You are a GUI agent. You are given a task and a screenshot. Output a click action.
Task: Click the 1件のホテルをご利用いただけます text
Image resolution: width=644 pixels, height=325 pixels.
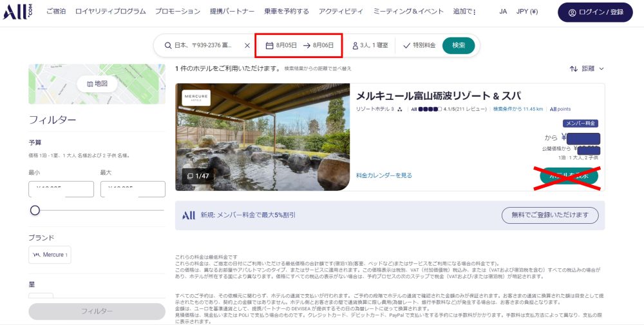pyautogui.click(x=228, y=69)
